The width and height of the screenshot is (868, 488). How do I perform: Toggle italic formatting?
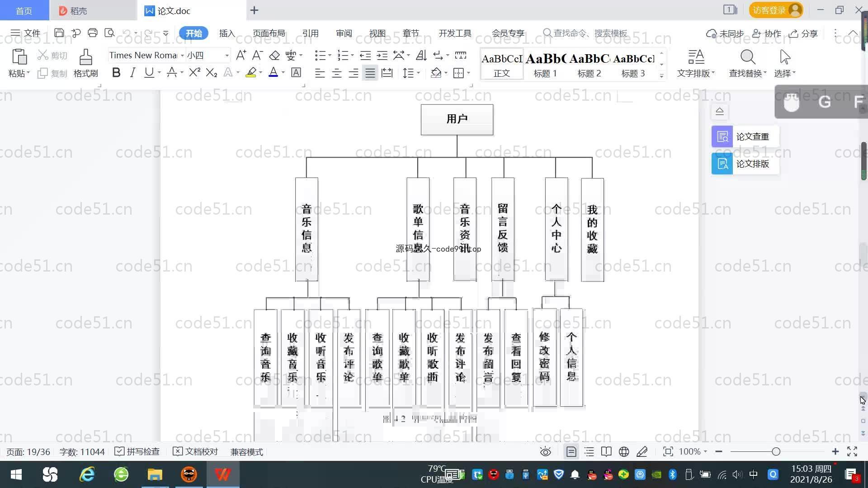[132, 72]
